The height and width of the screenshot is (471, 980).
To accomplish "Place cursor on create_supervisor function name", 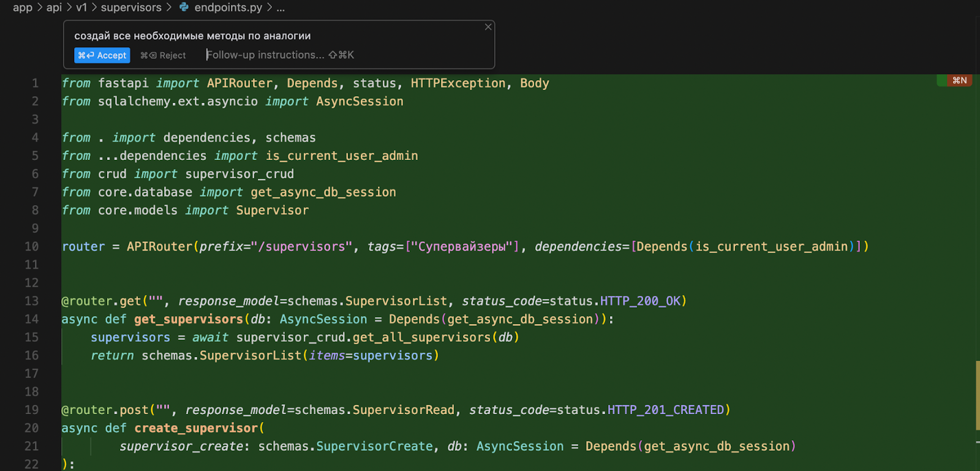I will click(196, 428).
